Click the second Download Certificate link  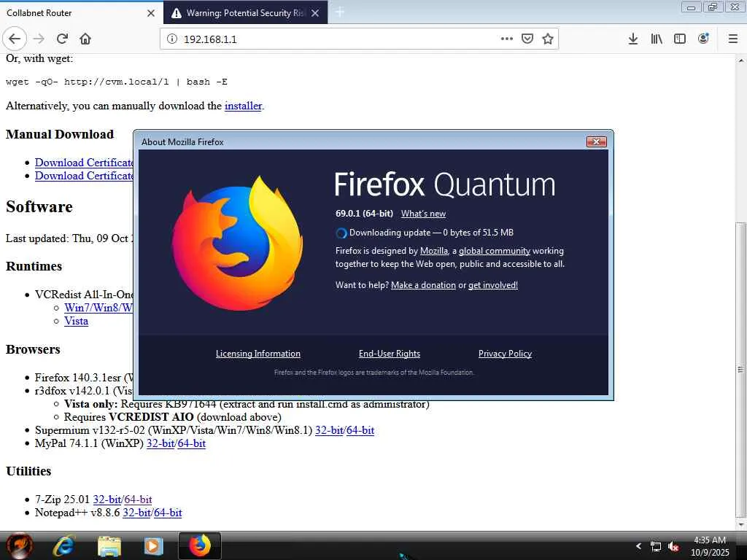[x=84, y=176]
